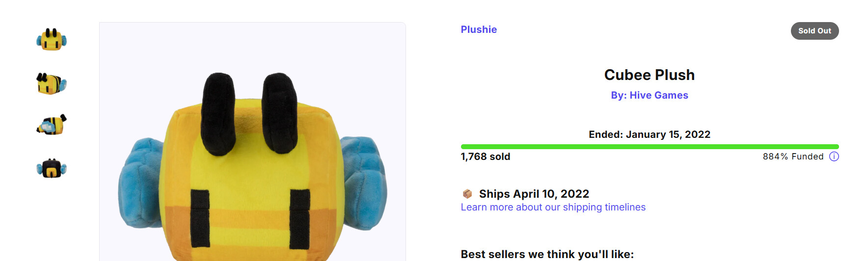Click the Best sellers we think you'll like heading

(x=547, y=254)
